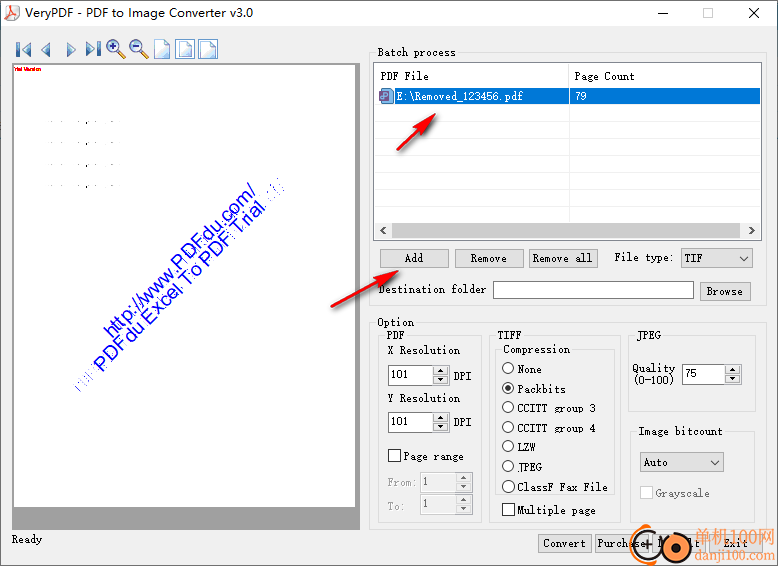Click Remove all button
This screenshot has width=778, height=566.
click(x=563, y=258)
